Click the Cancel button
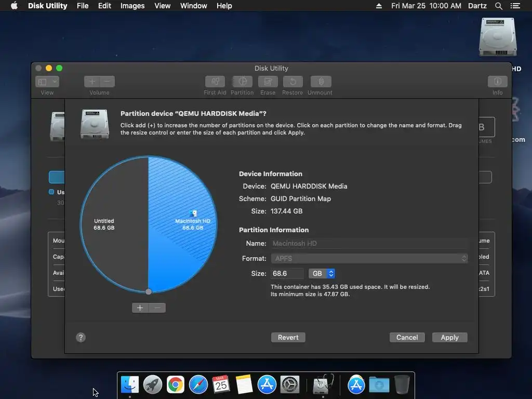 point(407,337)
